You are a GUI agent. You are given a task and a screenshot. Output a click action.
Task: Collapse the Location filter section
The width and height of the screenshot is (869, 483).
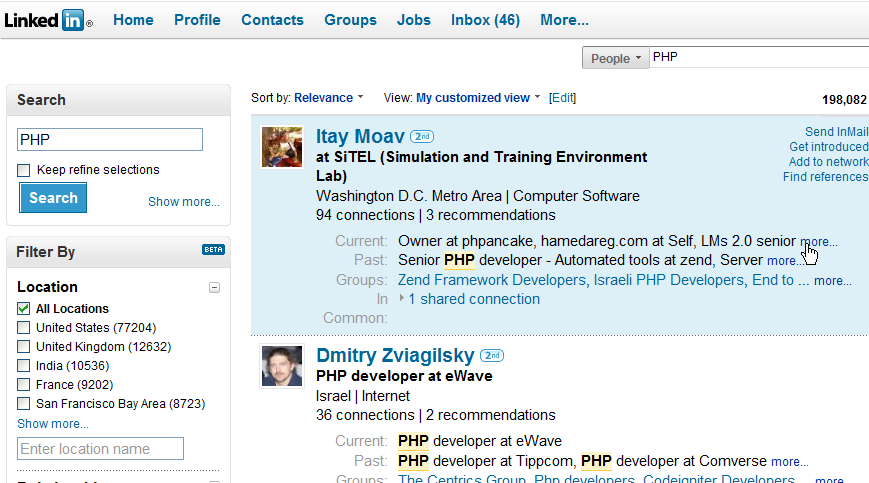click(214, 287)
